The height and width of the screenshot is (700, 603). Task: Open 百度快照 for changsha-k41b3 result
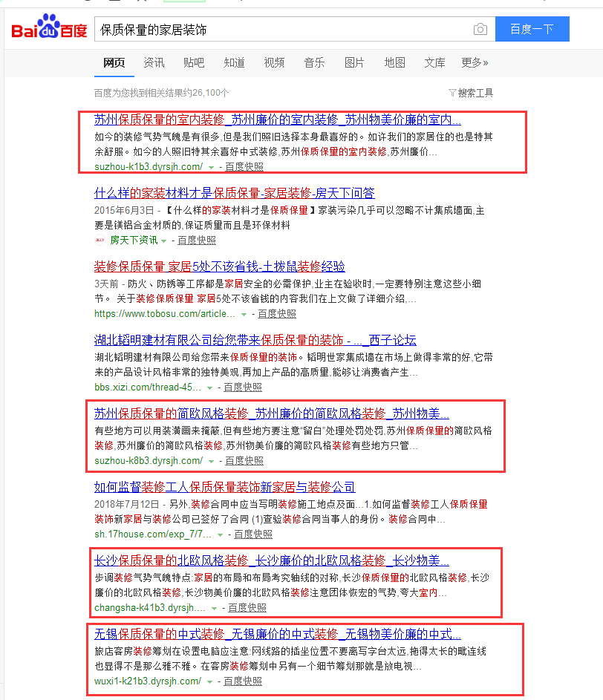click(247, 608)
